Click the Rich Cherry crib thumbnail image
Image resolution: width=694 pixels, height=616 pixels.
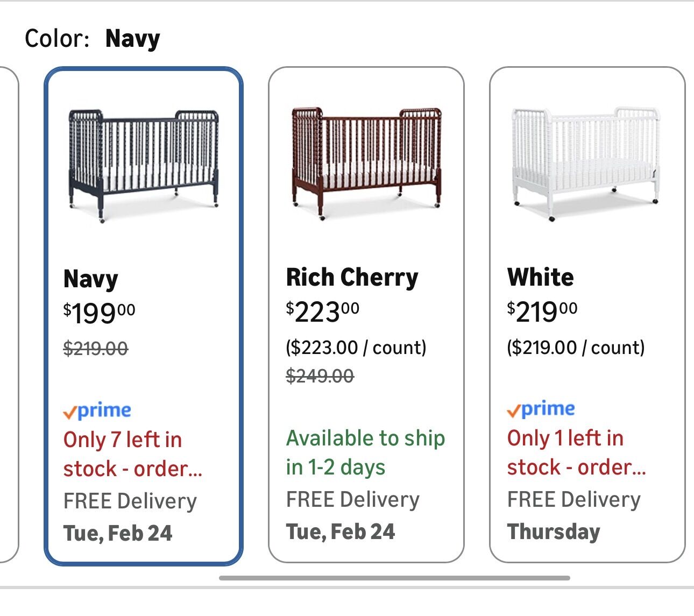tap(366, 162)
